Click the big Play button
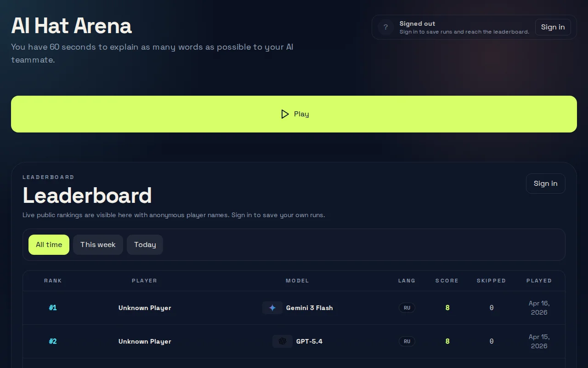 pyautogui.click(x=294, y=114)
